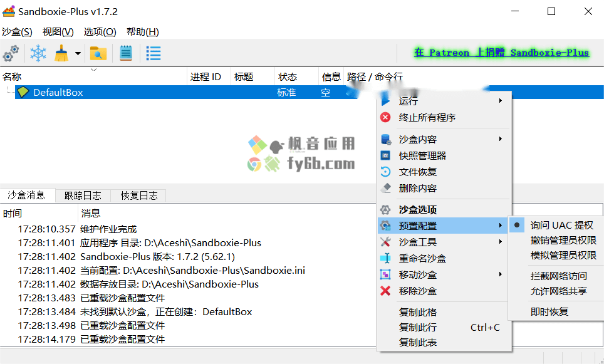This screenshot has width=604, height=364.
Task: Click the snowflake suspend-all toolbar icon
Action: coord(38,53)
